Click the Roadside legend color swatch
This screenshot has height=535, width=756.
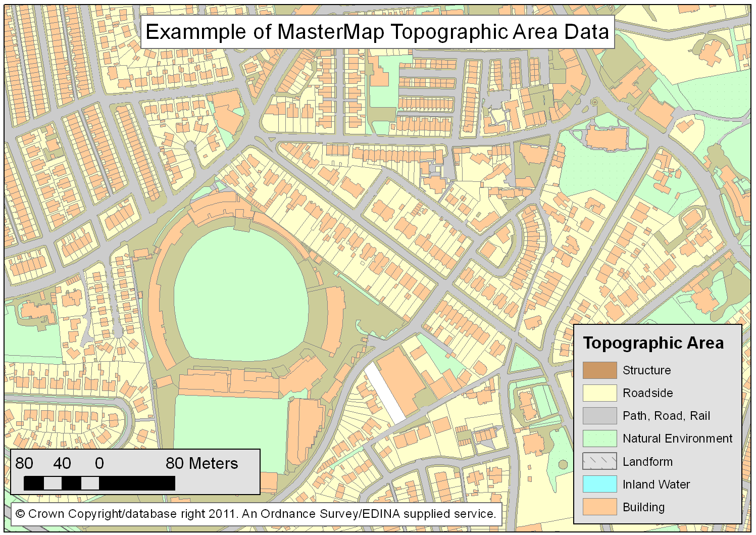pos(599,393)
